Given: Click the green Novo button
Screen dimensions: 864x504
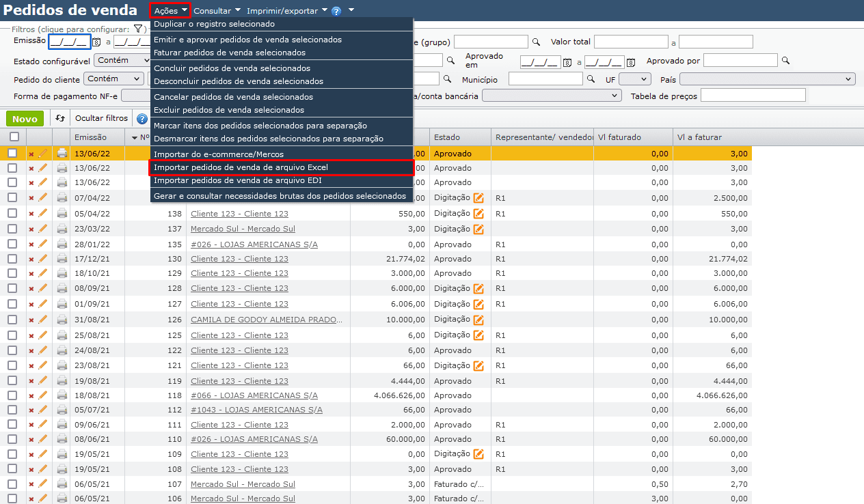Looking at the screenshot, I should [25, 119].
